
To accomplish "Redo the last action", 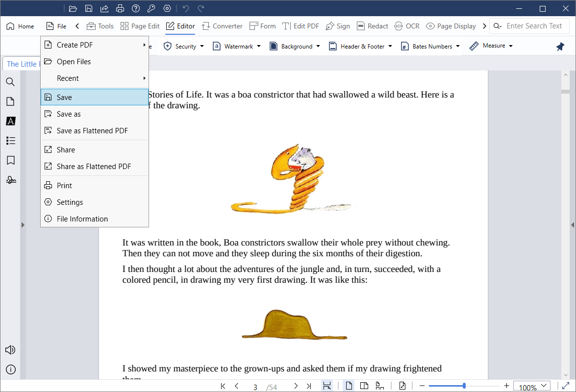I will click(x=201, y=8).
